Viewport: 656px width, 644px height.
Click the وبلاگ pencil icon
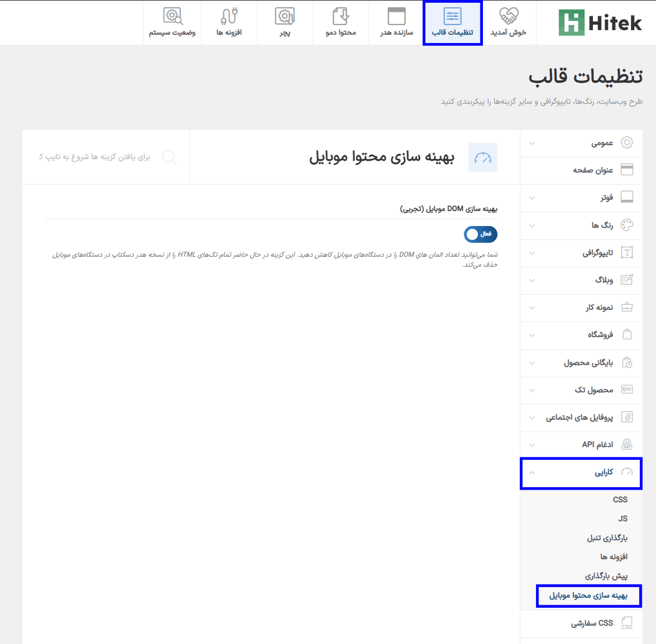[x=627, y=280]
